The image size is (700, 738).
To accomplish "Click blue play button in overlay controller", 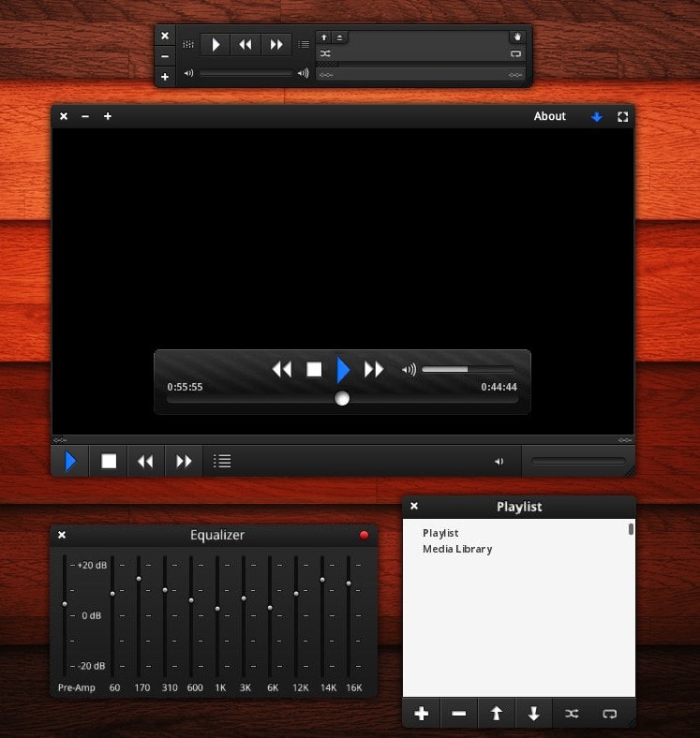I will (343, 370).
